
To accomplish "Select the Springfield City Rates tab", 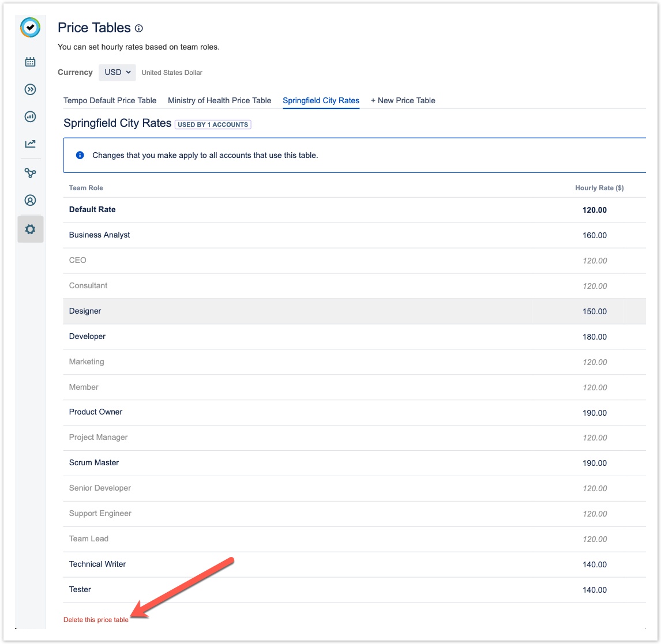I will point(321,100).
